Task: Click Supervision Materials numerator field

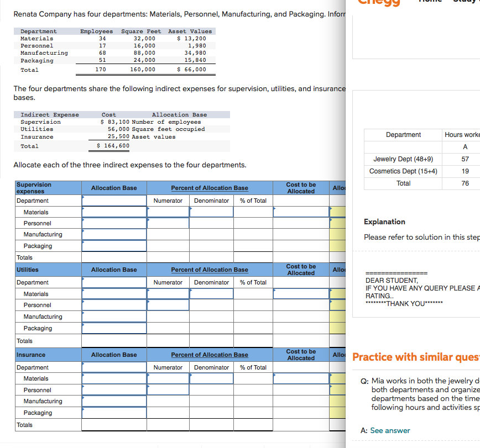Action: (168, 212)
